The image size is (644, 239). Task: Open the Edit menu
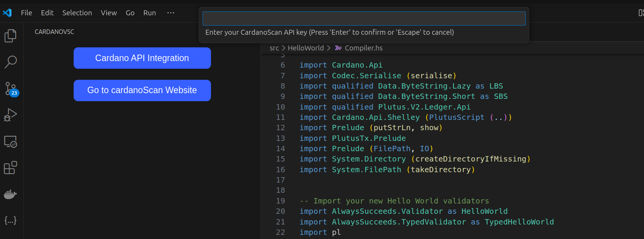47,13
